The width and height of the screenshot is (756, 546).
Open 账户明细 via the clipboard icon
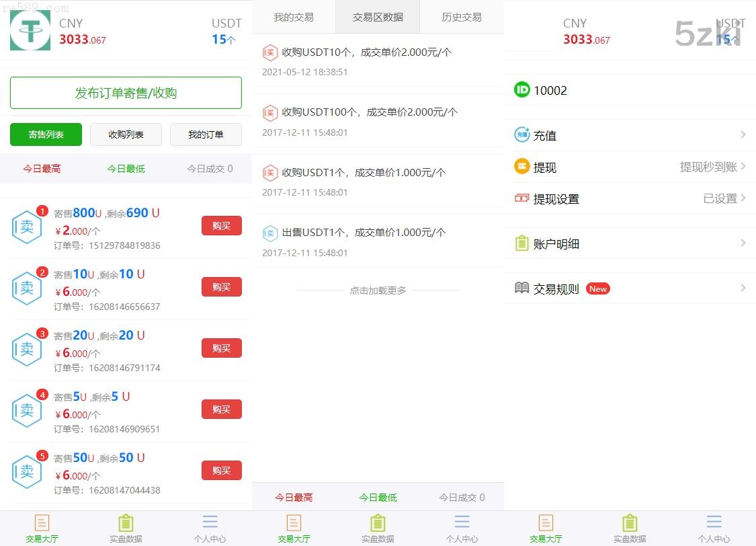(522, 243)
